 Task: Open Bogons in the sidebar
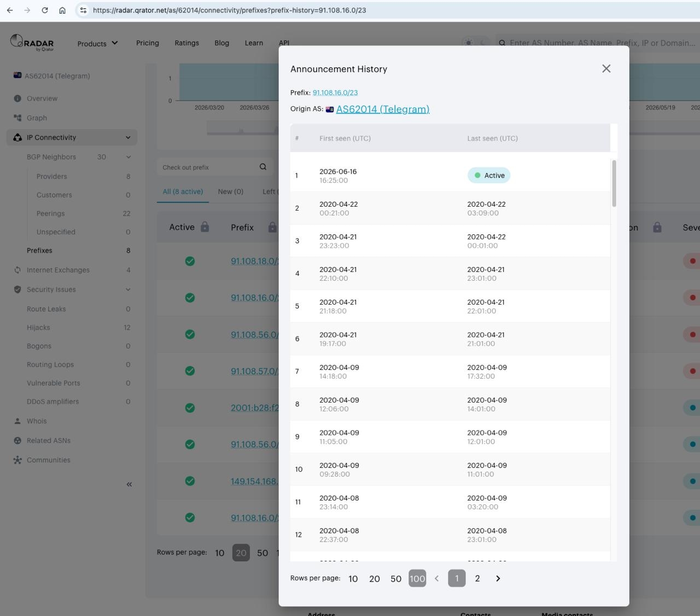39,346
